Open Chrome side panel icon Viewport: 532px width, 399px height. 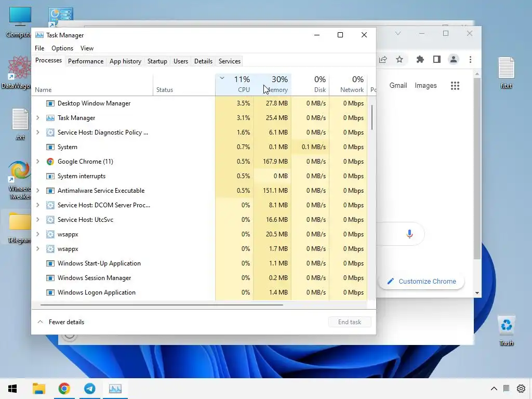[436, 59]
